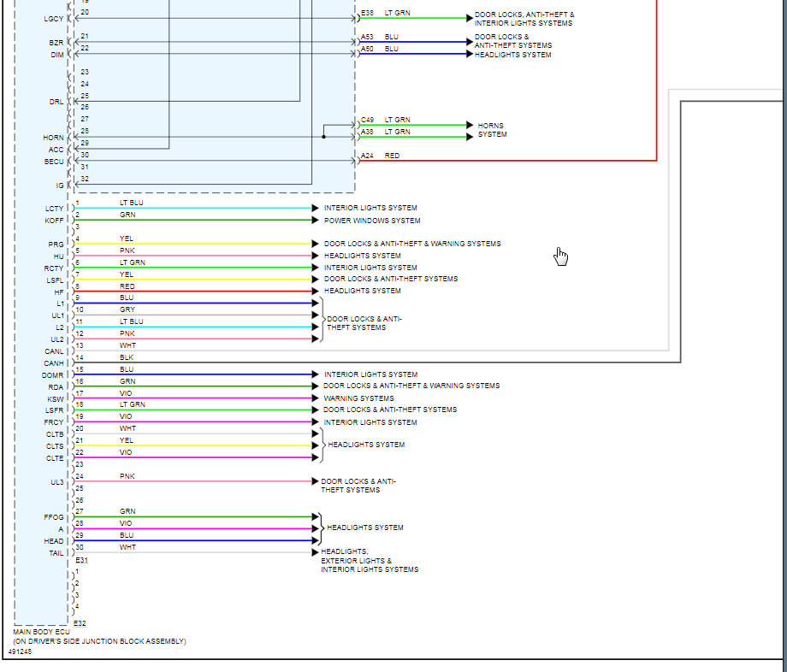Click the CLTB pin label
The height and width of the screenshot is (672, 787).
[x=55, y=435]
